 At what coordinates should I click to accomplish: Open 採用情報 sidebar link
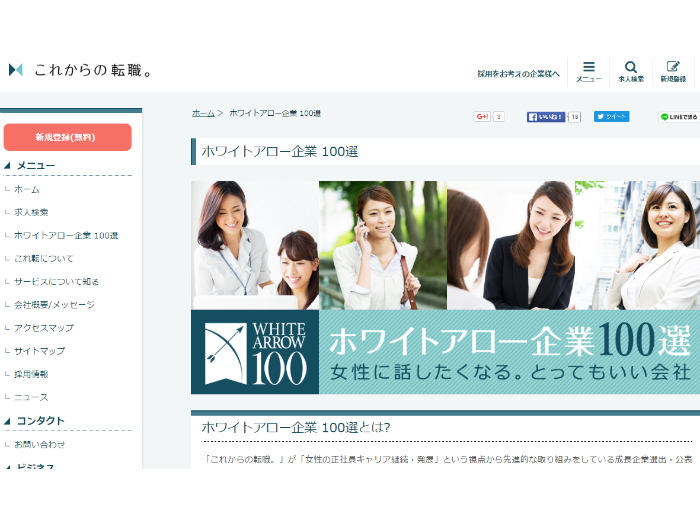pos(31,374)
